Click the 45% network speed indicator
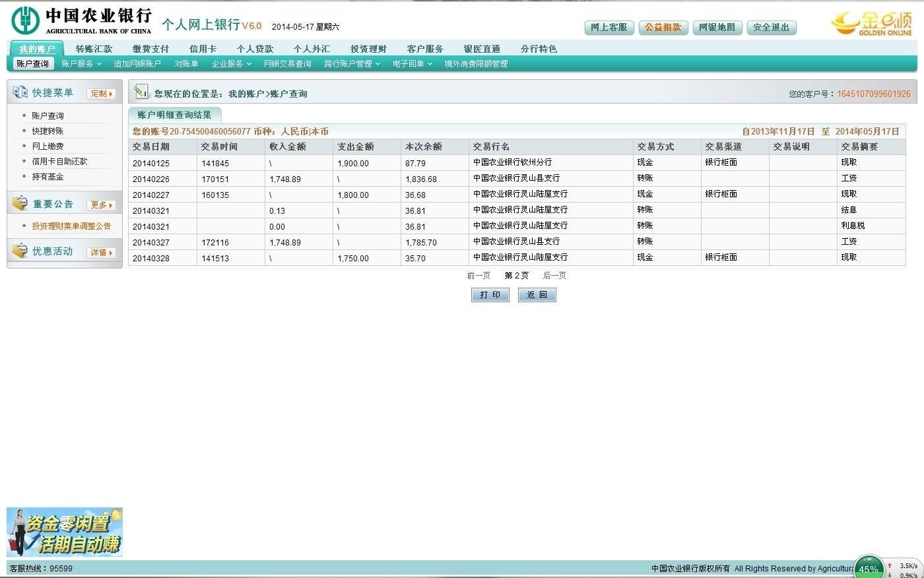The height and width of the screenshot is (578, 924). pyautogui.click(x=869, y=568)
